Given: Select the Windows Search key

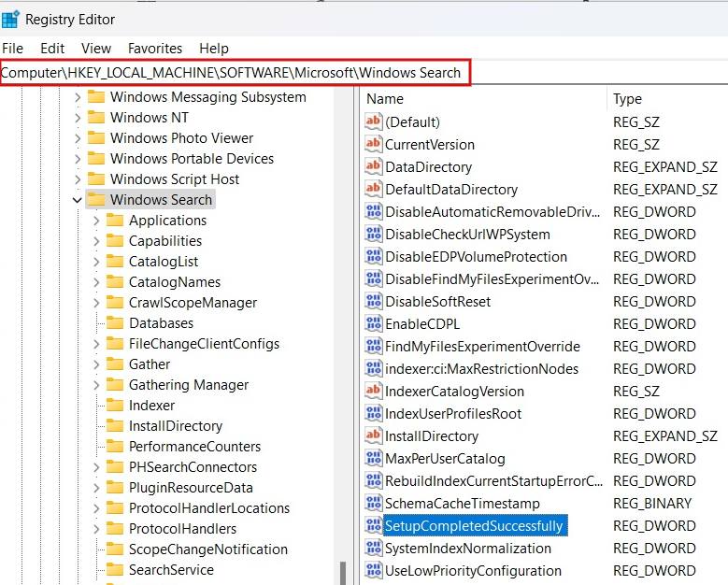Looking at the screenshot, I should point(161,200).
